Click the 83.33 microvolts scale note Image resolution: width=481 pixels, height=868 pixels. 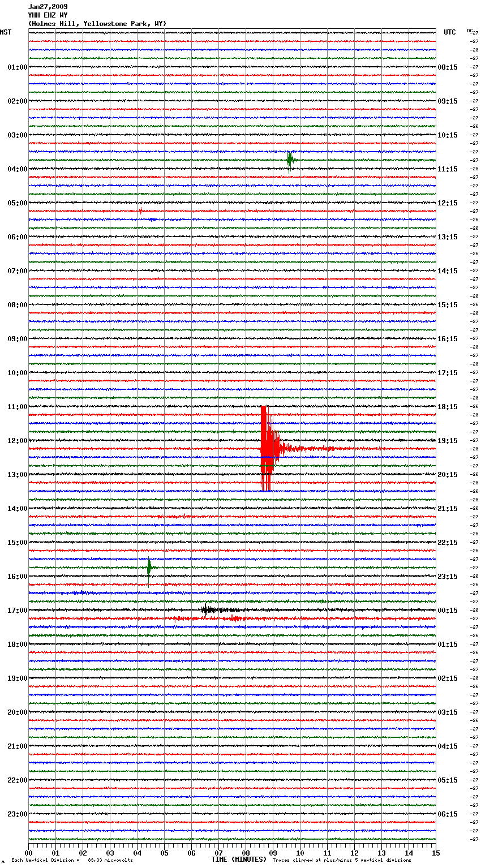(72, 860)
